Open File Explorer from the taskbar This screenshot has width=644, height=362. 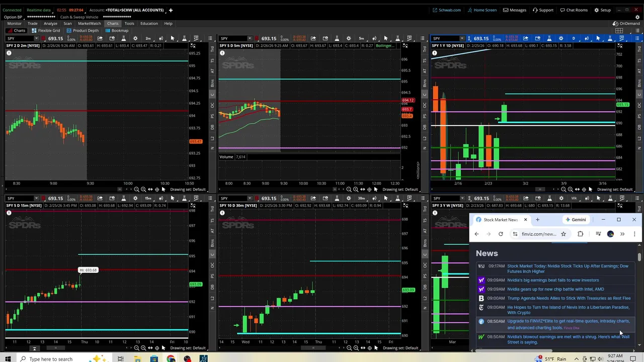click(x=137, y=358)
